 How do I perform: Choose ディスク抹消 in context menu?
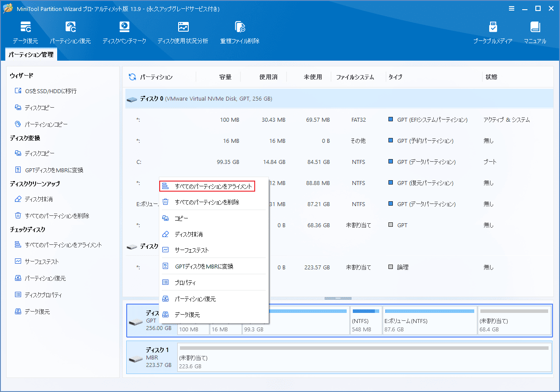tap(214, 234)
